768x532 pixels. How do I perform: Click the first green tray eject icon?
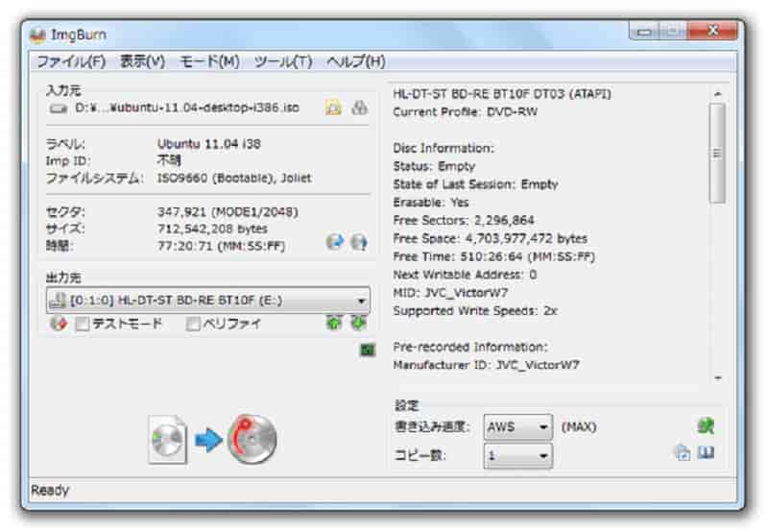point(334,323)
